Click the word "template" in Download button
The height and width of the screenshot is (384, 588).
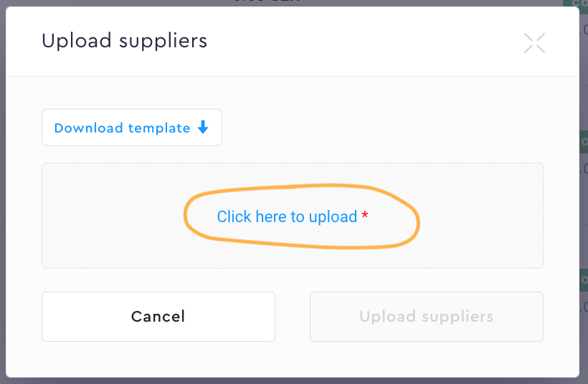click(x=158, y=128)
